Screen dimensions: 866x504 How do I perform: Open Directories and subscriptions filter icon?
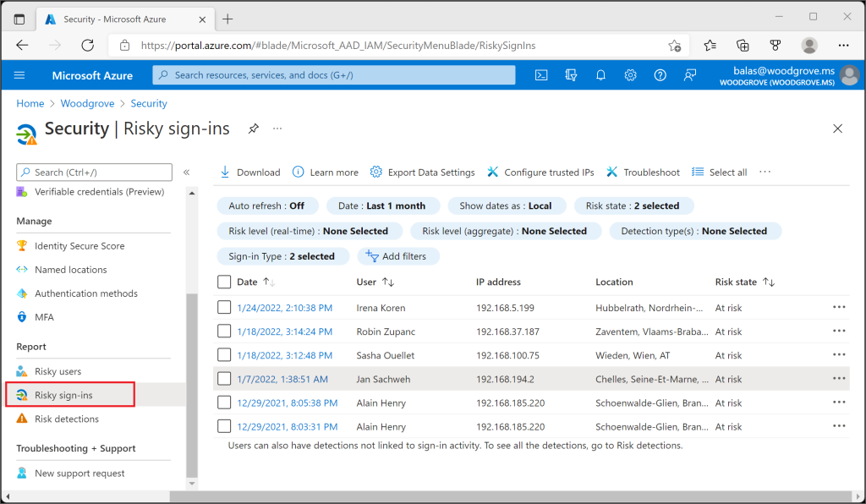click(x=571, y=75)
